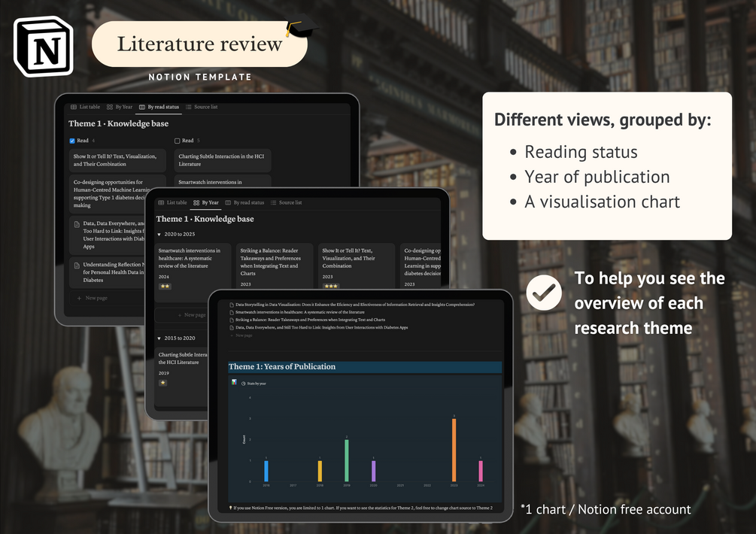This screenshot has height=534, width=756.
Task: Click the green 2019 bar in the chart
Action: coord(347,461)
